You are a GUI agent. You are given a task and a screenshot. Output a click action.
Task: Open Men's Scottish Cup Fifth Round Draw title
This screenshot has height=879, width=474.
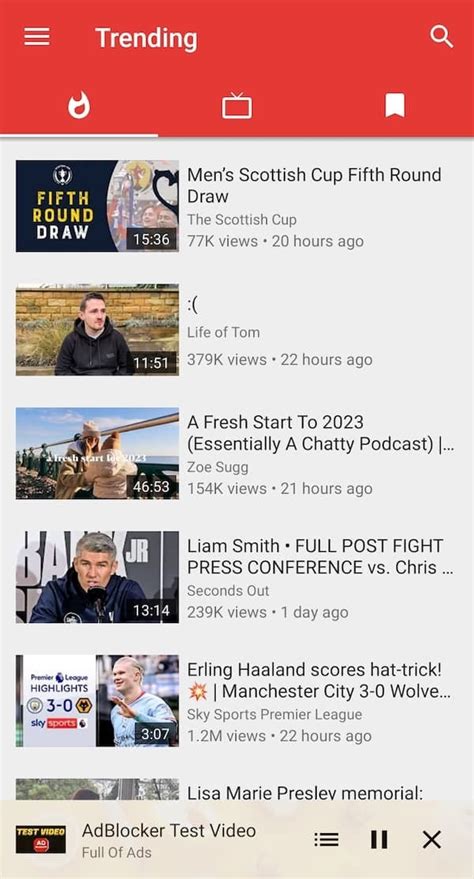314,186
